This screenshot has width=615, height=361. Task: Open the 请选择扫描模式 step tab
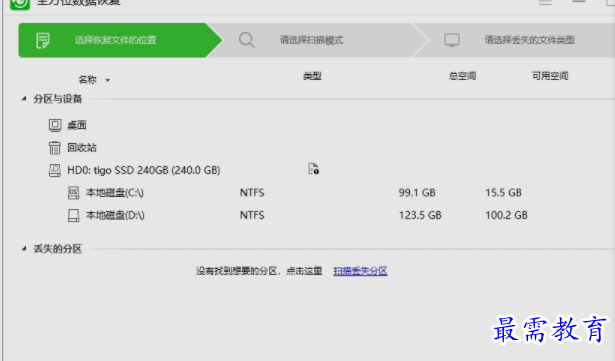pos(317,40)
